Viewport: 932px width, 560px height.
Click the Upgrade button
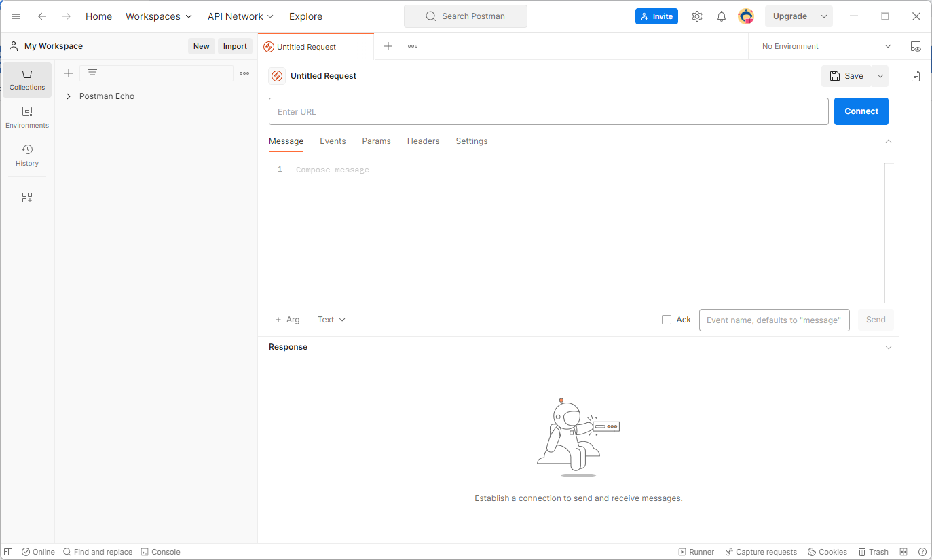pyautogui.click(x=790, y=16)
